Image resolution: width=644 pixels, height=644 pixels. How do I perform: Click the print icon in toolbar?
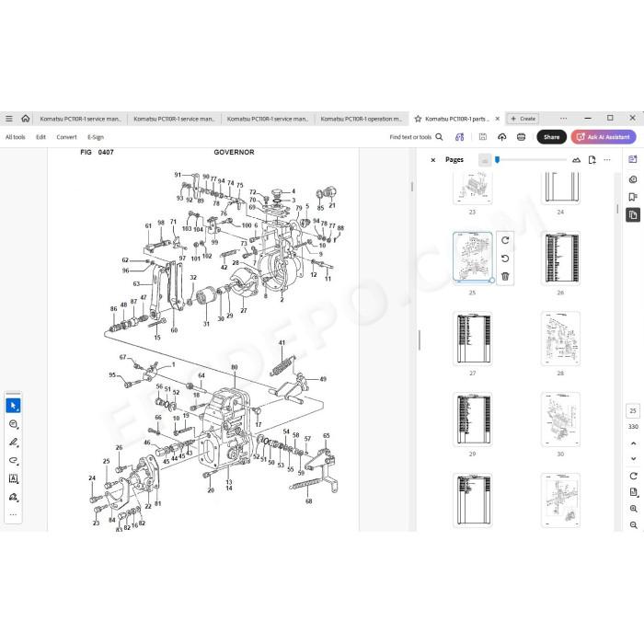(522, 137)
